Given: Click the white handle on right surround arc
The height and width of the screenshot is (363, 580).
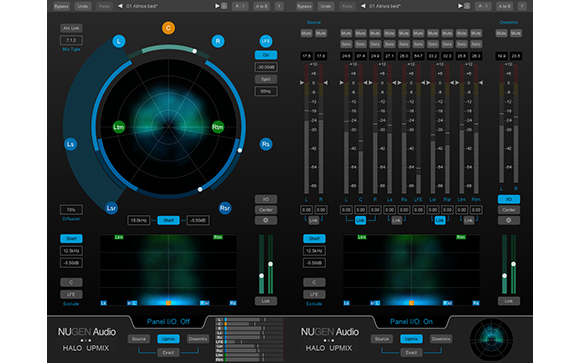Looking at the screenshot, I should click(240, 150).
